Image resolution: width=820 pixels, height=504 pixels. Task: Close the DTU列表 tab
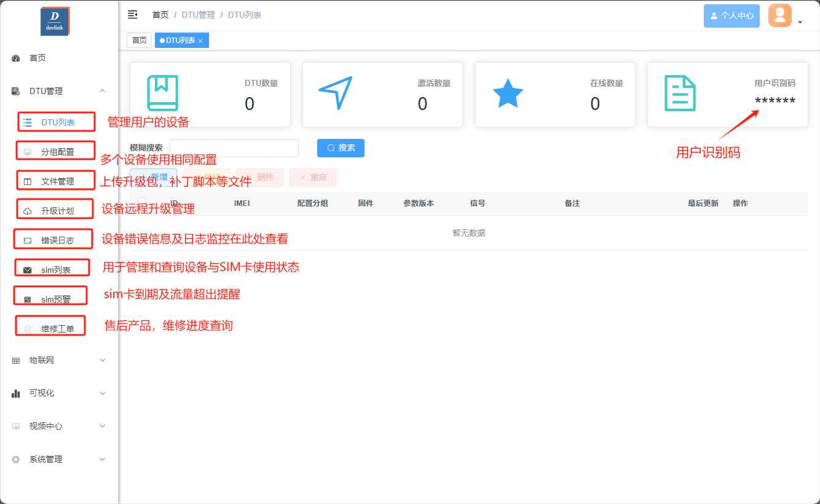click(200, 41)
